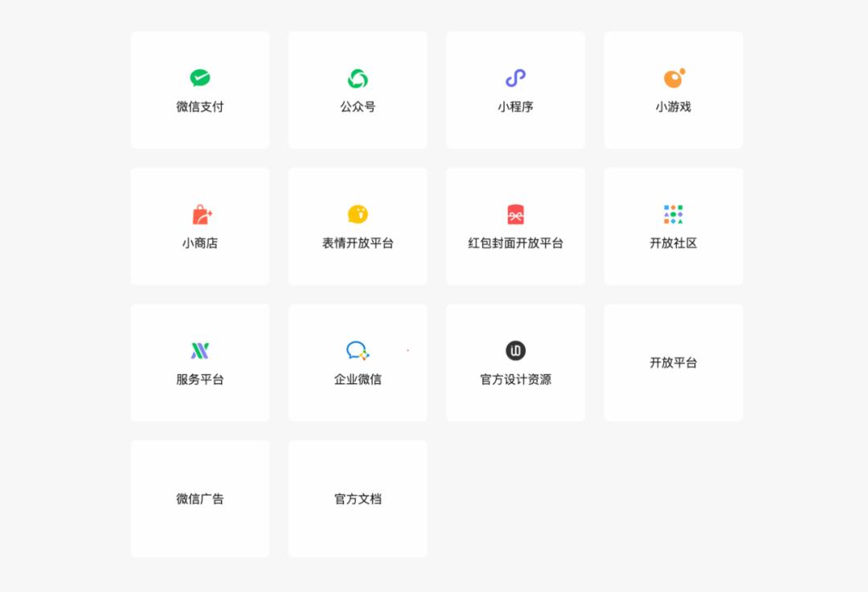Screen dimensions: 868x592
Task: Open the 微信广告 card
Action: tap(199, 498)
